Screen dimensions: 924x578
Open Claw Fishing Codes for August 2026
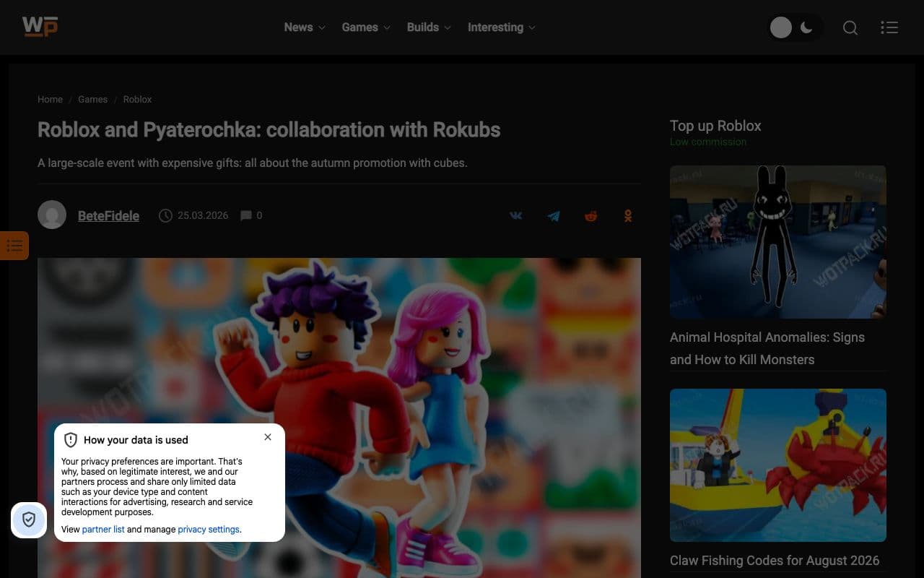click(775, 561)
